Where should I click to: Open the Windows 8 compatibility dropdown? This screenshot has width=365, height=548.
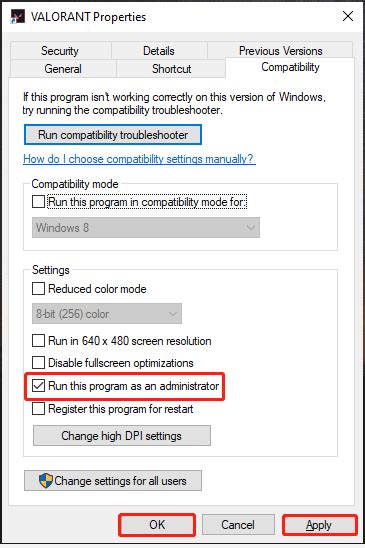(146, 228)
